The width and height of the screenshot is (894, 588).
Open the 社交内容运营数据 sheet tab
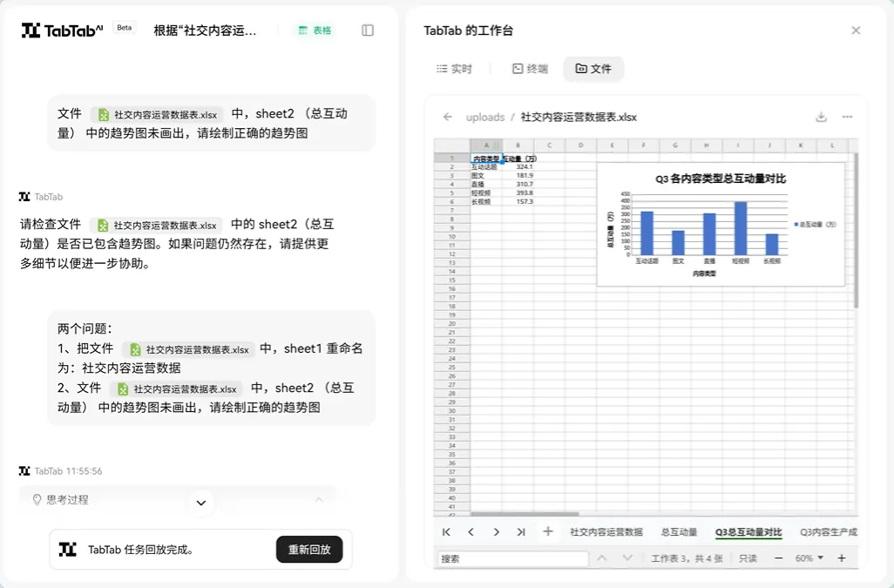(x=606, y=532)
